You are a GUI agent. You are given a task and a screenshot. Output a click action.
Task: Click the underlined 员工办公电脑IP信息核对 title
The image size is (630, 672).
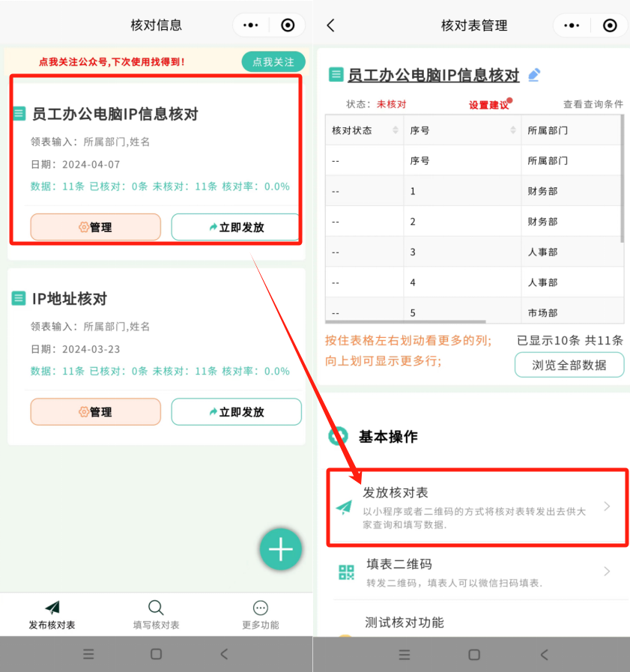tap(433, 75)
